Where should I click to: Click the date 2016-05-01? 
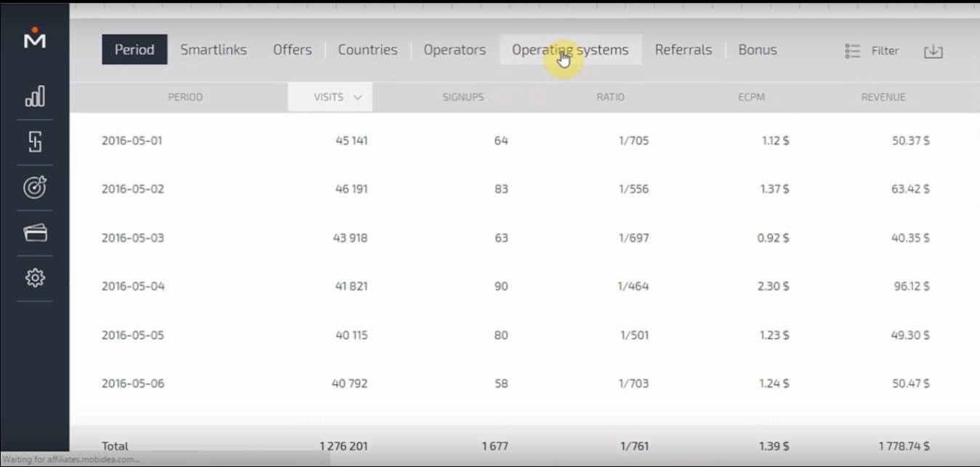132,141
